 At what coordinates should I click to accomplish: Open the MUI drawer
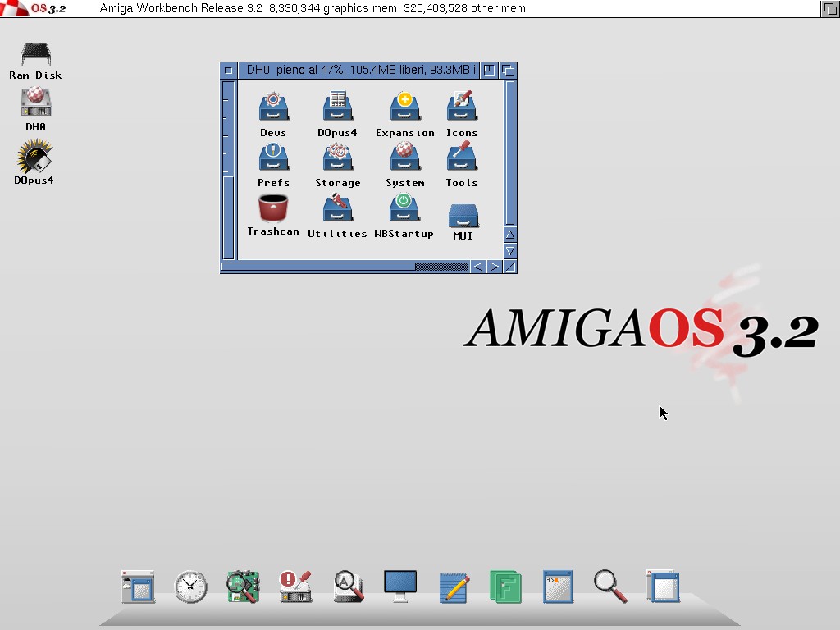coord(463,216)
